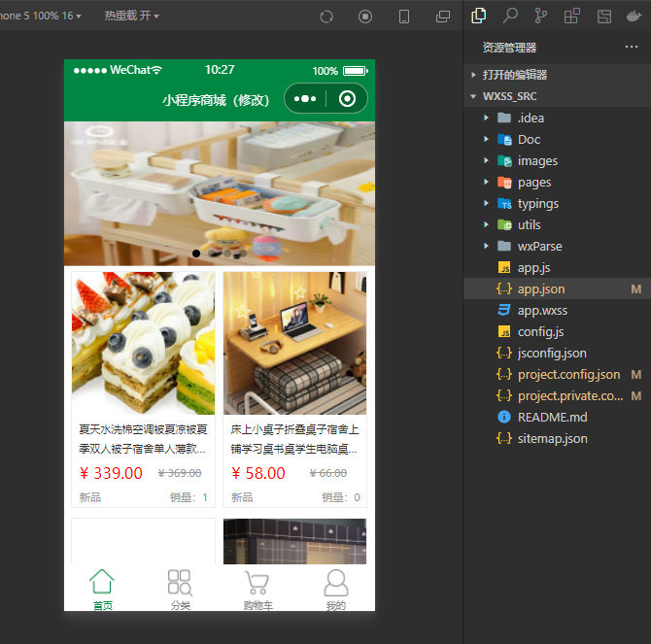Expand the wxParse folder
This screenshot has height=644, width=651.
coord(557,246)
